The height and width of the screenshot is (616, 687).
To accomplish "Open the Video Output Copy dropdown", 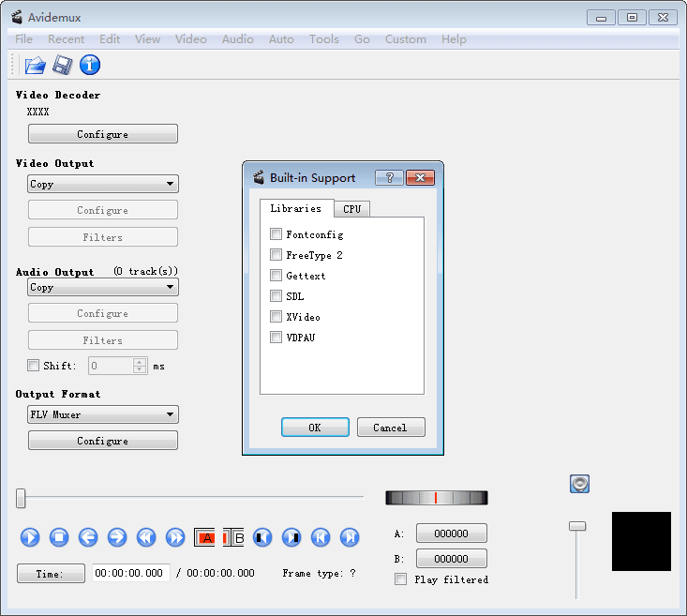I will pos(103,184).
